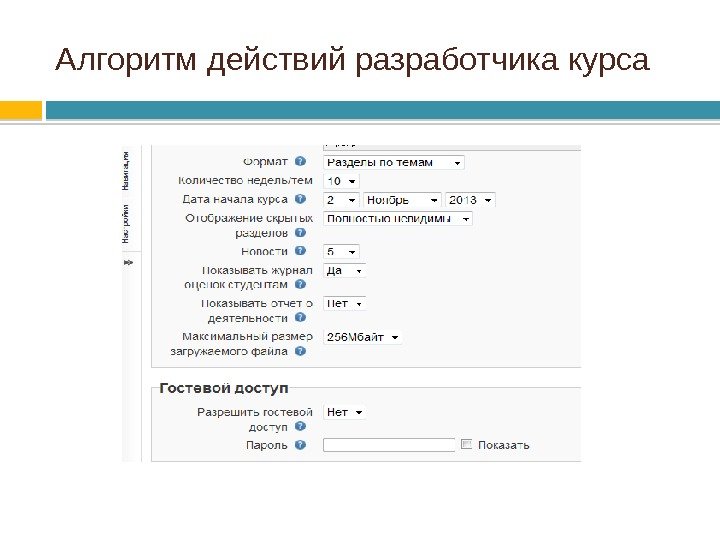This screenshot has height=540, width=720.
Task: Open help for Отображение скрытых разделов
Action: (x=300, y=233)
